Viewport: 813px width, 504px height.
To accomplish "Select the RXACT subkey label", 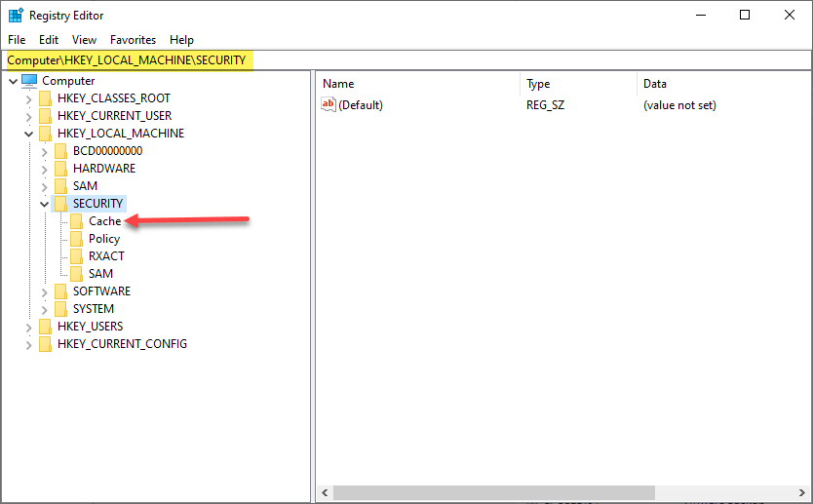I will (x=106, y=256).
